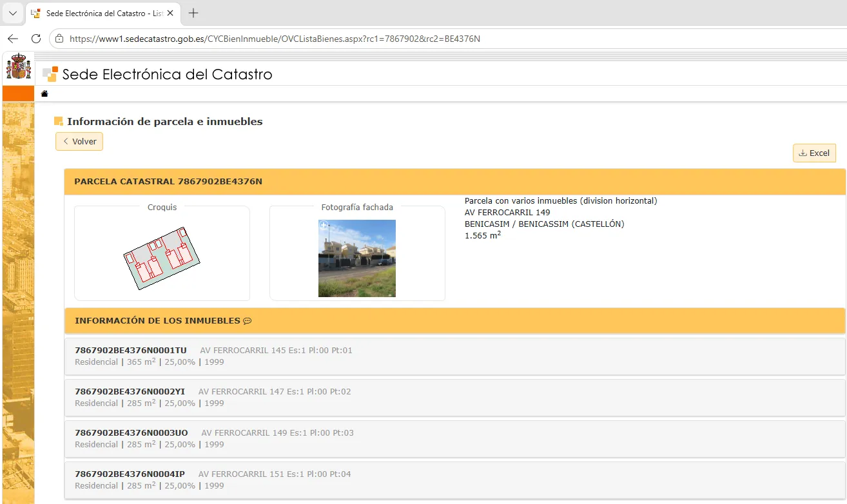
Task: Click the Residencial 365 m² details line
Action: tap(150, 362)
